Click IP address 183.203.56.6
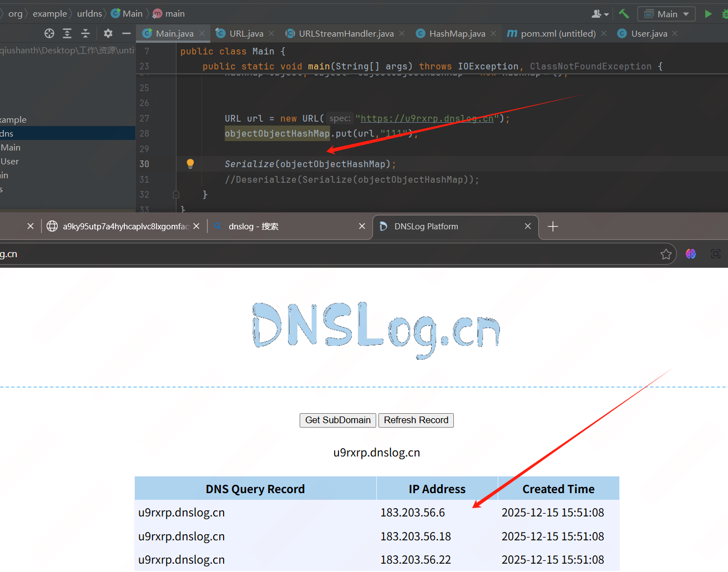The width and height of the screenshot is (728, 572). tap(413, 513)
